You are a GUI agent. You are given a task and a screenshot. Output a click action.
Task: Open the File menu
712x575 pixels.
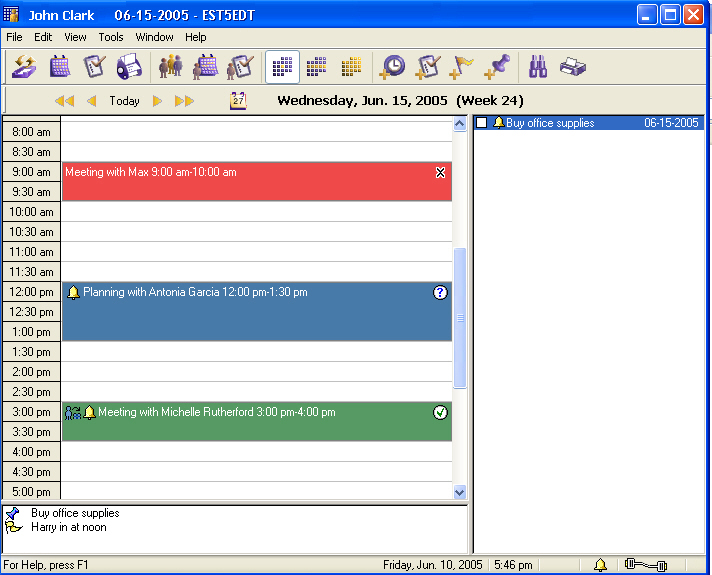click(14, 37)
